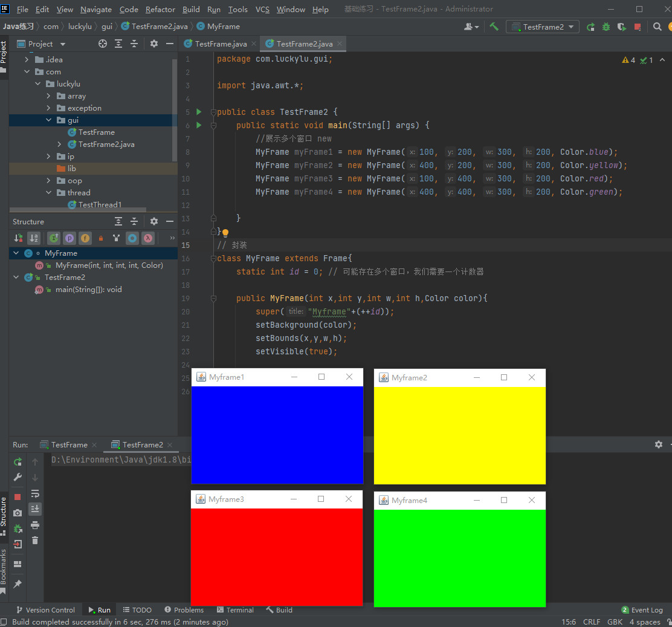Expand the array folder in the Project tree

click(49, 96)
